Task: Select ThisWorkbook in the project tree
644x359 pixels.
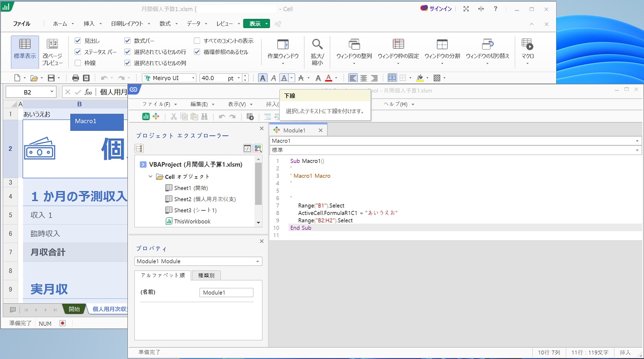Action: coord(188,221)
